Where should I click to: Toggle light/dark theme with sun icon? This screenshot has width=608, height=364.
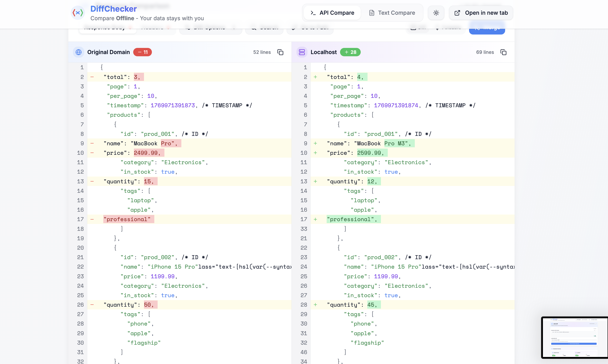436,13
